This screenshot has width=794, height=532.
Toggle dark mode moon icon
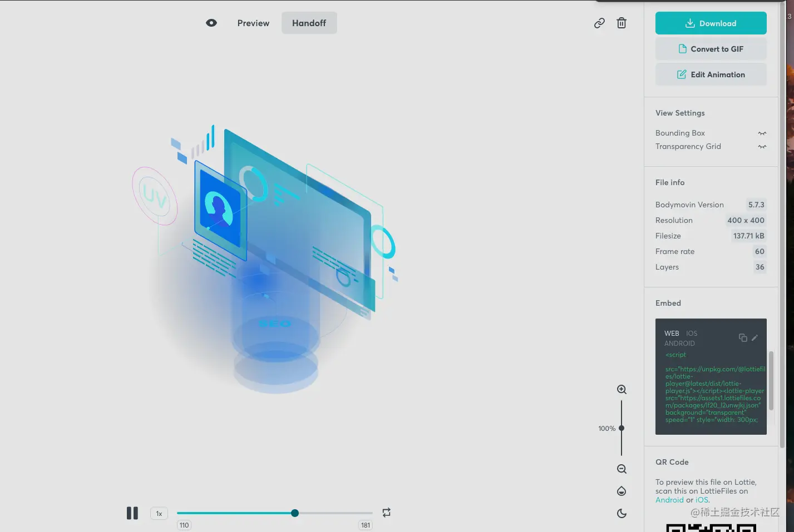622,514
